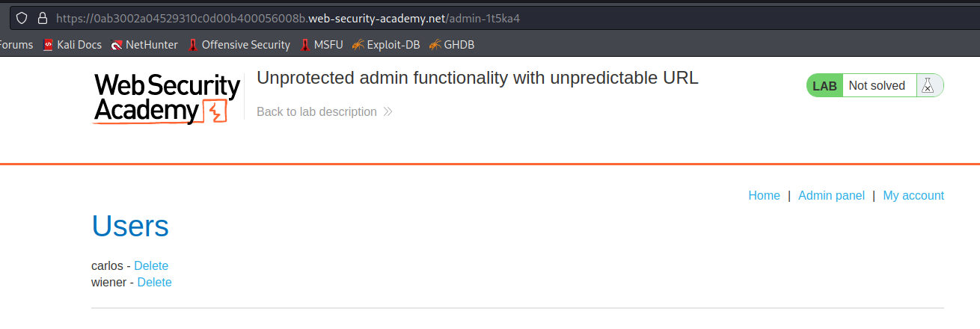Open the MSFU bookmark

(x=322, y=45)
